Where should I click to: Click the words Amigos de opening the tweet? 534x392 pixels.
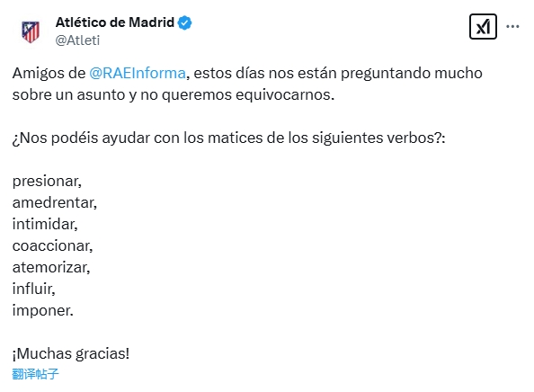(49, 73)
